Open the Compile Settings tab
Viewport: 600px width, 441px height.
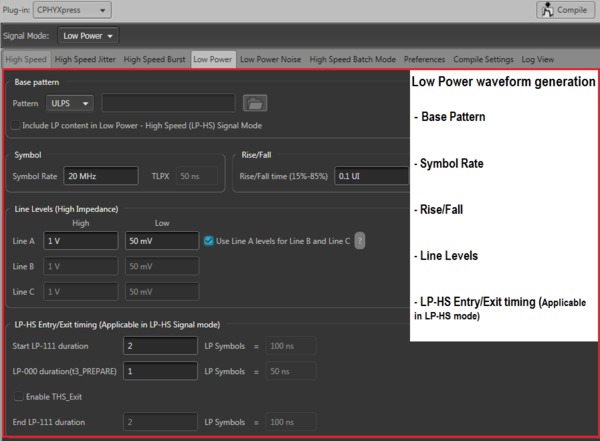(x=483, y=59)
